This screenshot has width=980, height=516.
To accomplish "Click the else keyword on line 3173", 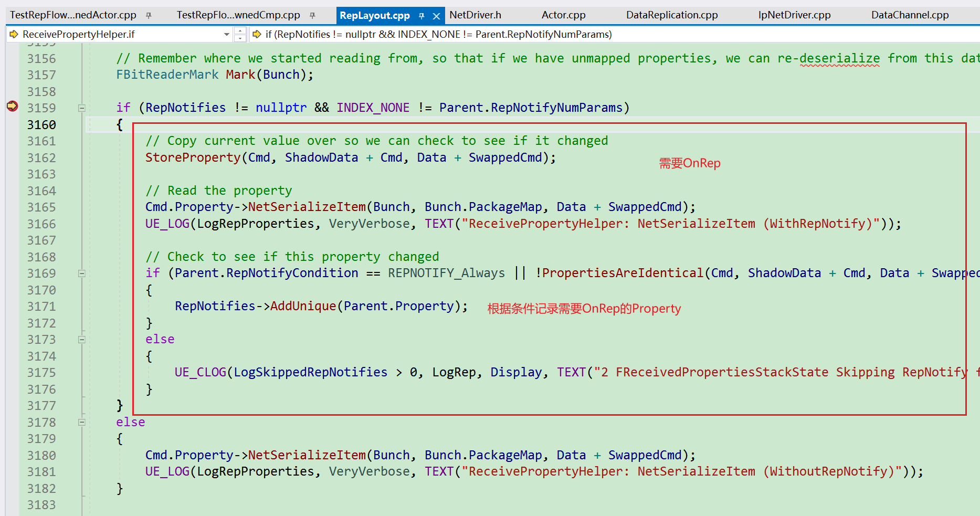I will coord(160,339).
